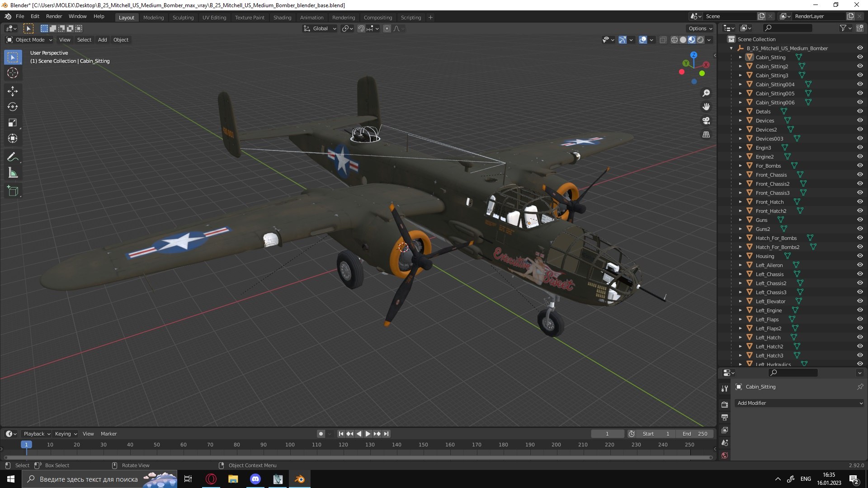This screenshot has width=868, height=488.
Task: Activate the Scale tool
Action: pos(13,123)
